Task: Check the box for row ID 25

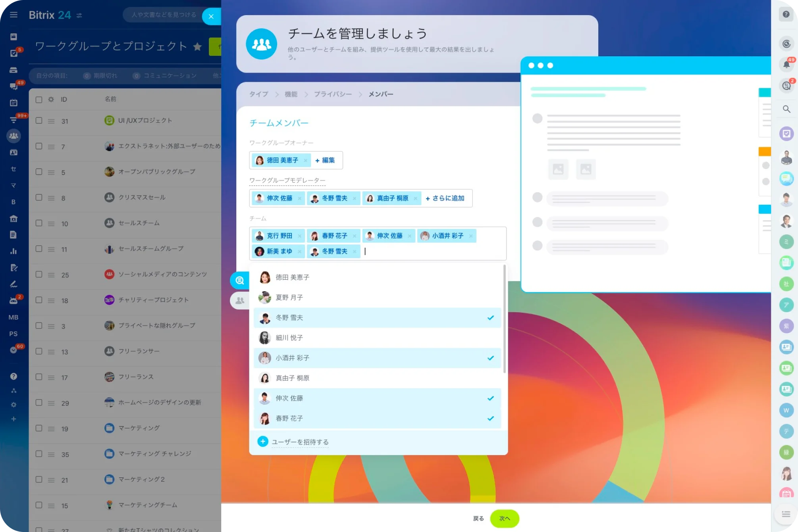Action: point(39,275)
